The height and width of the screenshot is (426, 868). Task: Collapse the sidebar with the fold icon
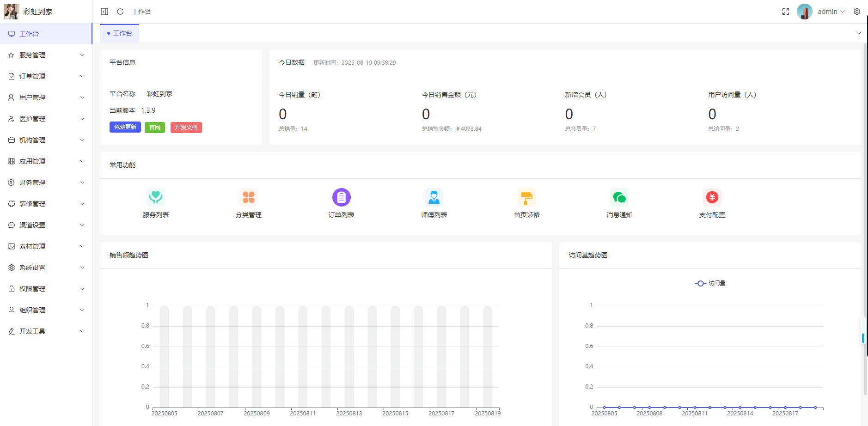click(x=104, y=12)
